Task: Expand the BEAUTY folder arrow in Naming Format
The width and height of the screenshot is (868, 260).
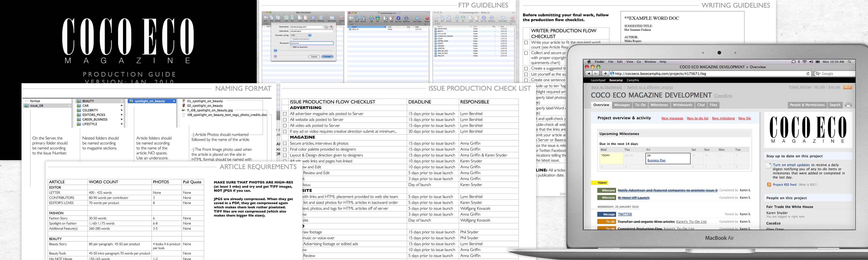Action: coord(122,101)
